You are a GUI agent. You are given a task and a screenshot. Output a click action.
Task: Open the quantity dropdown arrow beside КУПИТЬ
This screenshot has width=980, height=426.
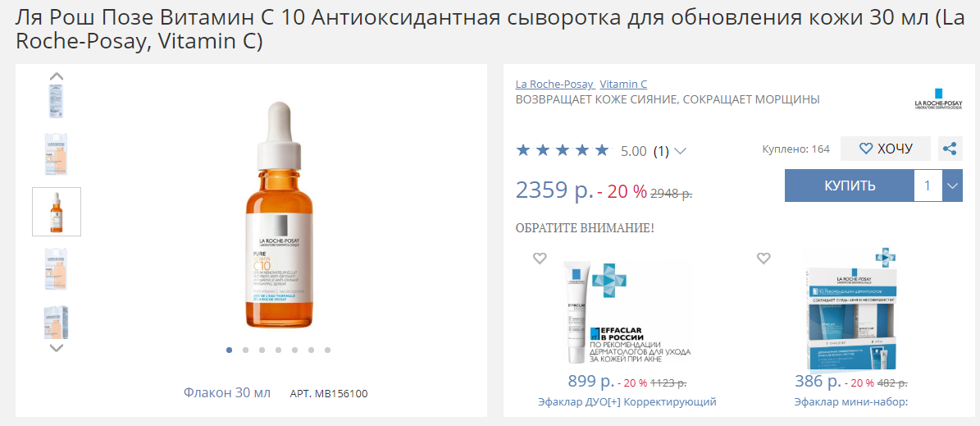952,186
